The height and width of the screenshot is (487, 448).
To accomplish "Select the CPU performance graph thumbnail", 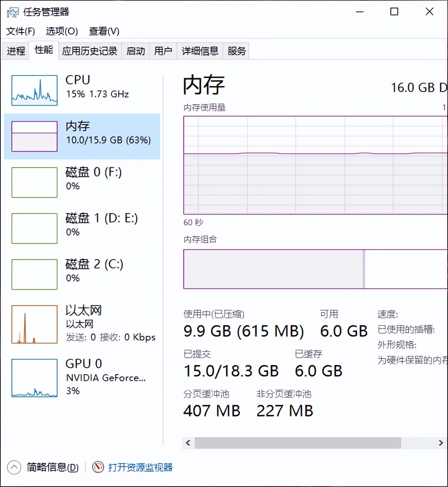I will point(35,90).
